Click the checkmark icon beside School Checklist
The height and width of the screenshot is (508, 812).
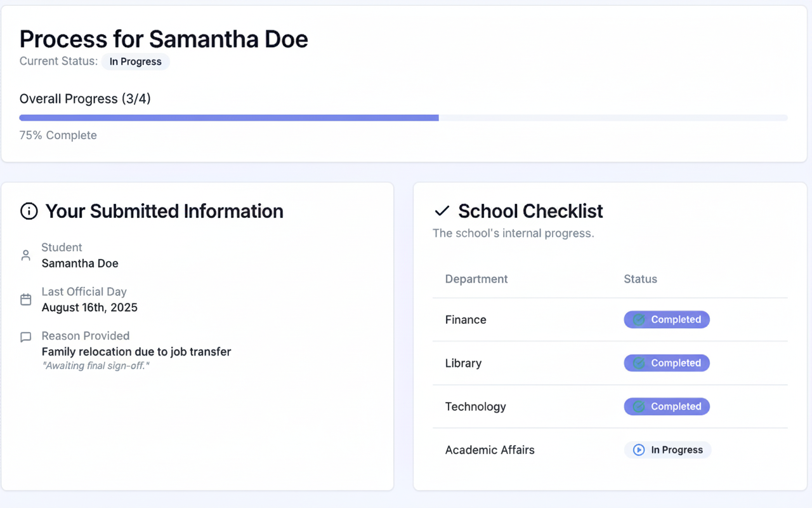tap(442, 211)
